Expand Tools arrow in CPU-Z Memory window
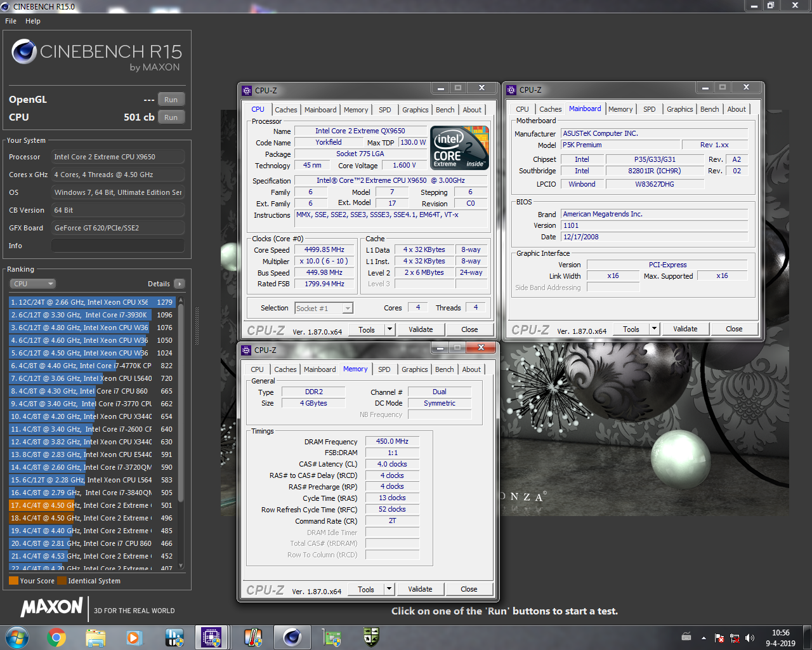The width and height of the screenshot is (812, 650). [x=390, y=589]
